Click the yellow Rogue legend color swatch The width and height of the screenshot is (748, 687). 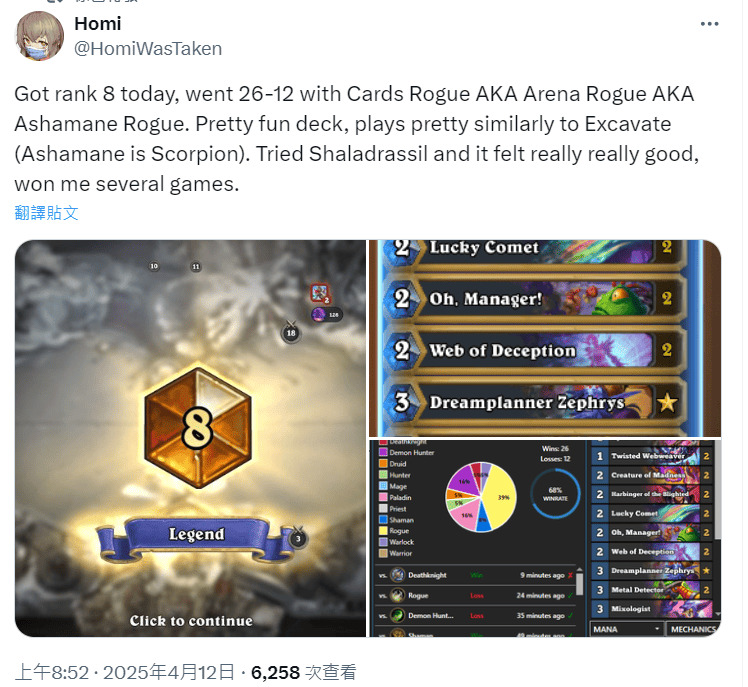[383, 531]
